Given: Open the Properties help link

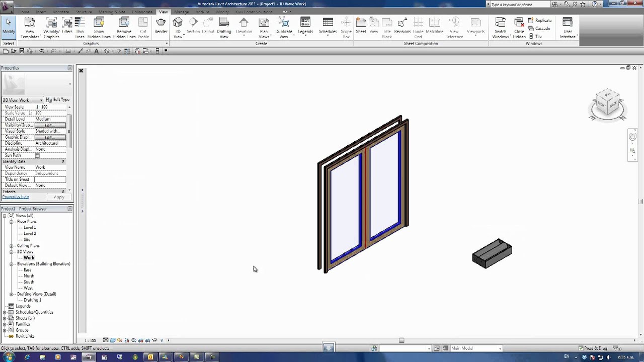Looking at the screenshot, I should (16, 197).
